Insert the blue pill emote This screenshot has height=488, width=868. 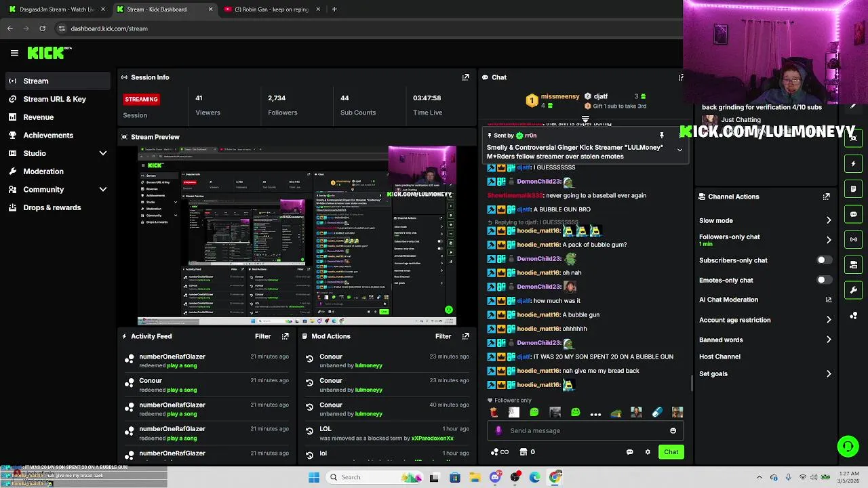point(656,412)
